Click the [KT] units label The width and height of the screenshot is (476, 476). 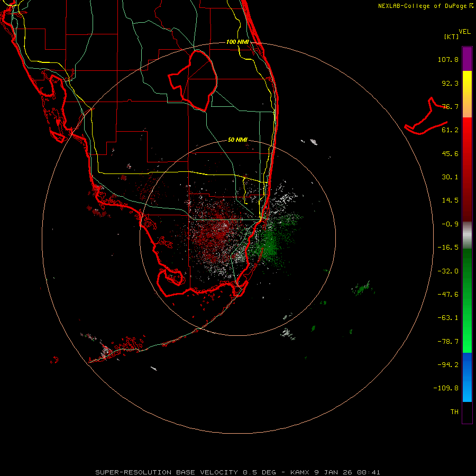(x=452, y=36)
